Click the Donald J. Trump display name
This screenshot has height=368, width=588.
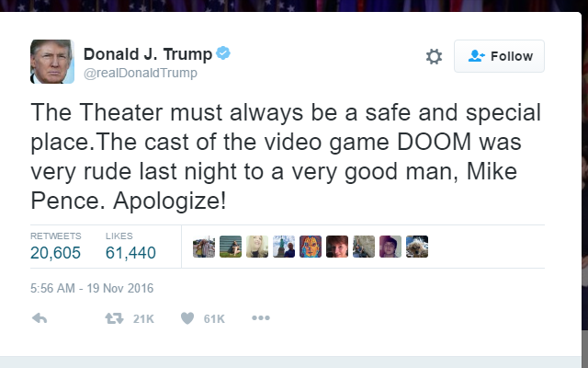(x=148, y=54)
